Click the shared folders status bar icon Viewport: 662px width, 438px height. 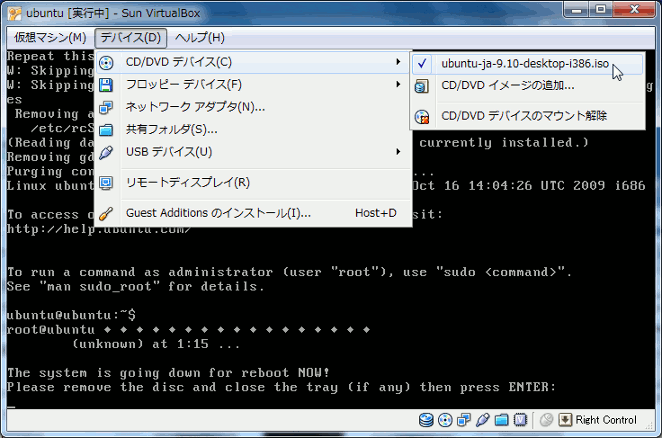tap(501, 420)
